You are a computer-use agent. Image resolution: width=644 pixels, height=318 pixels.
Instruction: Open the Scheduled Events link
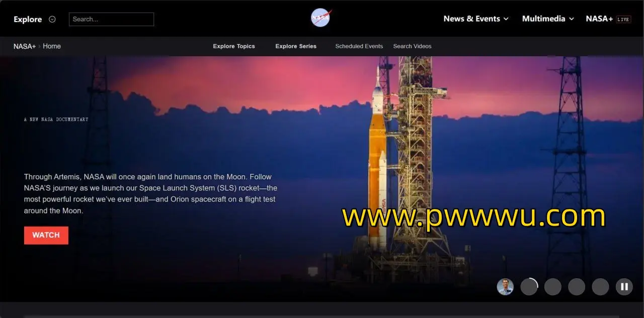tap(359, 46)
